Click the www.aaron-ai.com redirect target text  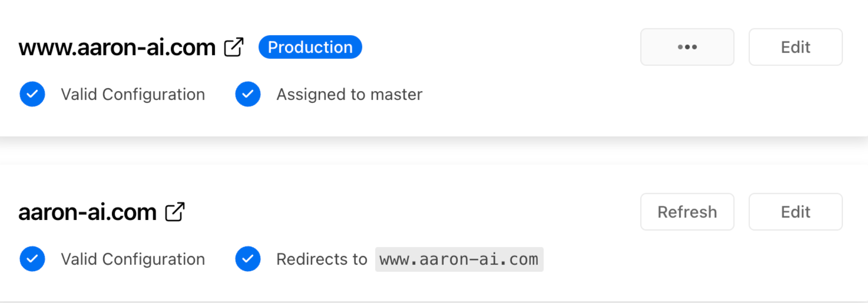tap(459, 259)
